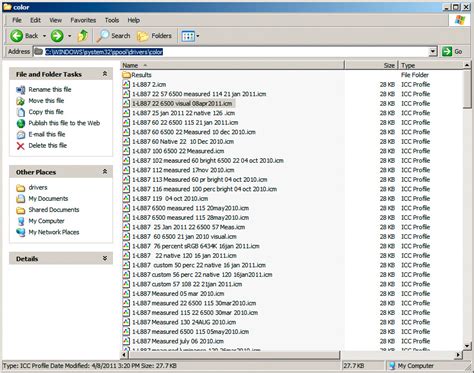Open the File menu

[17, 20]
